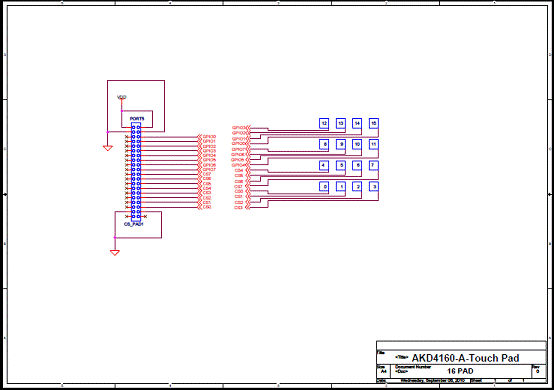Select the upper ground symbol near PORT5
The height and width of the screenshot is (390, 554).
click(108, 148)
